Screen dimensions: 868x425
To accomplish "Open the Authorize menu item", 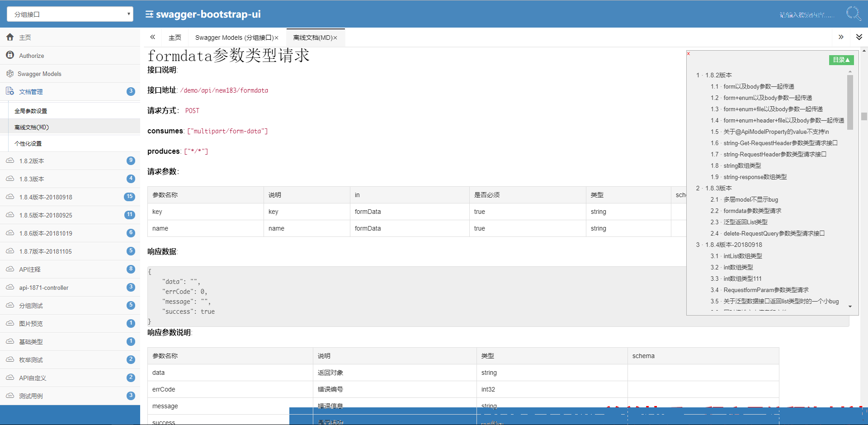I will (x=70, y=56).
